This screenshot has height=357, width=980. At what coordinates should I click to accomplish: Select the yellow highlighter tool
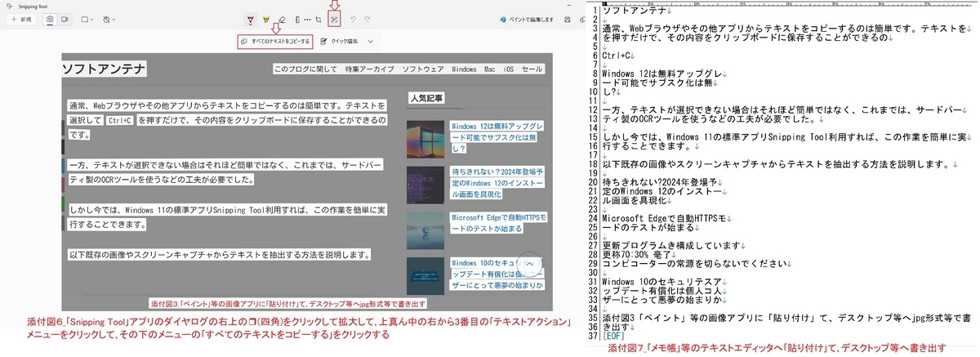pos(265,19)
